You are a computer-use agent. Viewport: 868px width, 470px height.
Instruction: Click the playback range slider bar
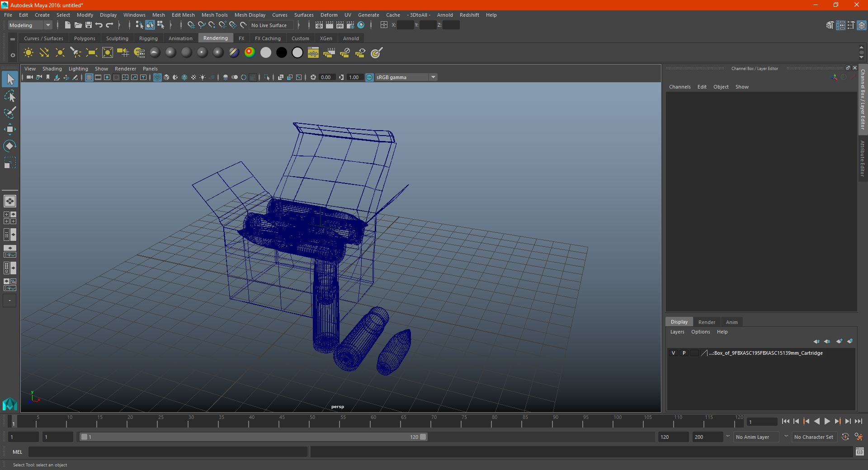click(x=253, y=437)
